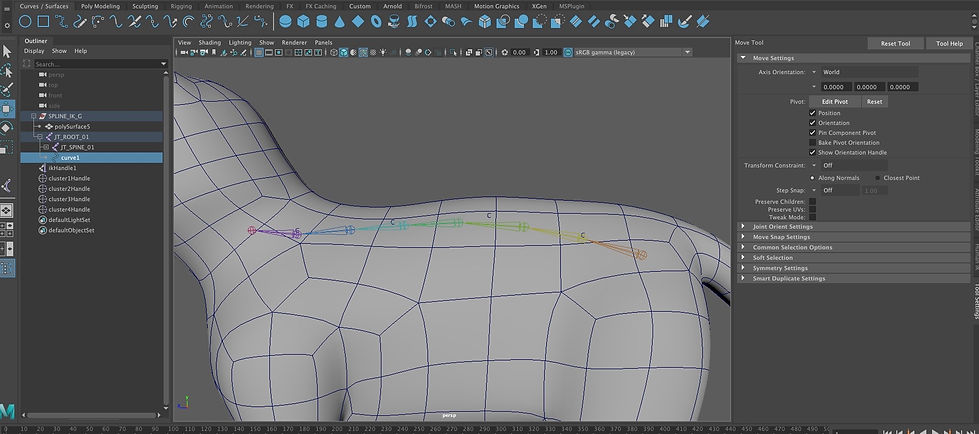This screenshot has height=434, width=979.
Task: Select the Along Normals radio button
Action: (x=812, y=178)
